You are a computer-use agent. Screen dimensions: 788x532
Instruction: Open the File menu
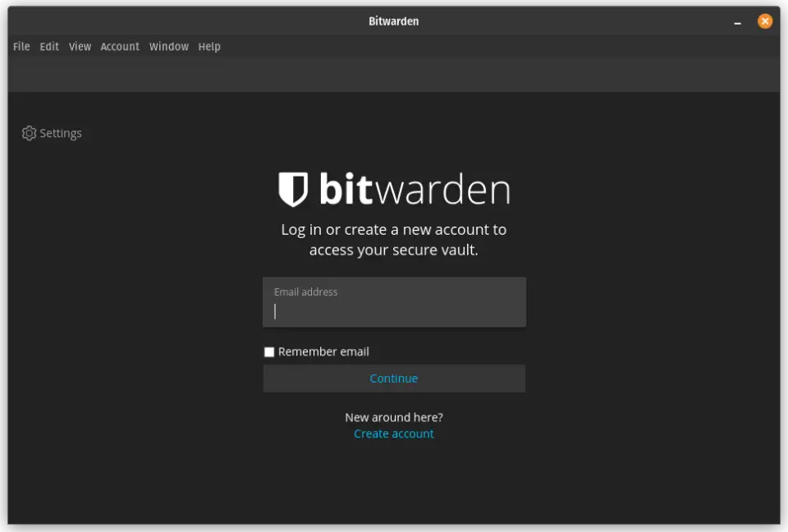click(21, 47)
